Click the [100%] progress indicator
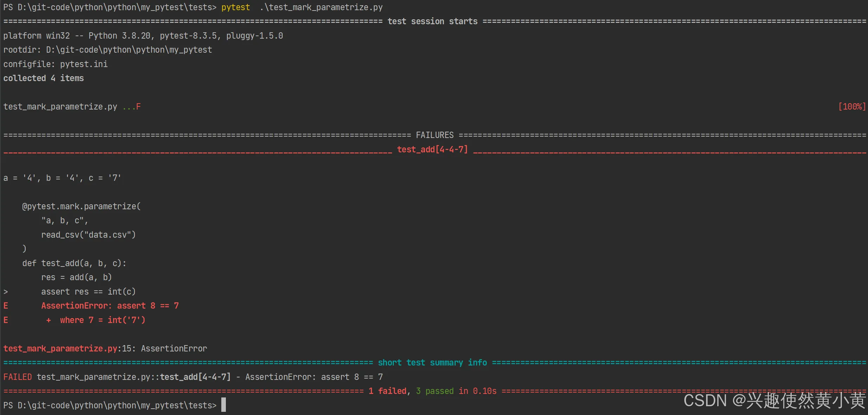Image resolution: width=868 pixels, height=415 pixels. point(851,107)
